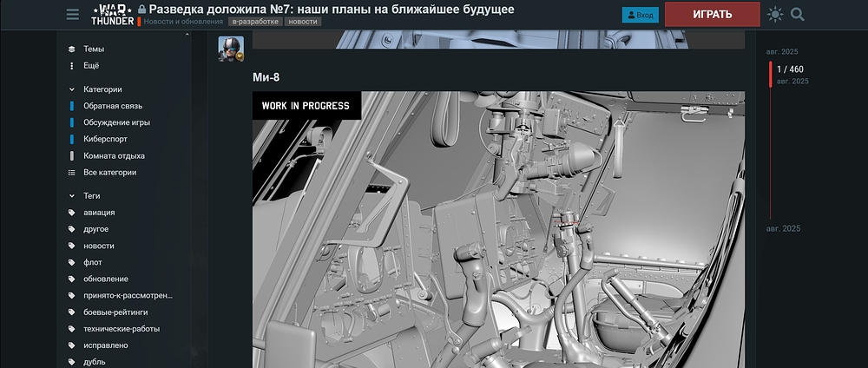This screenshot has height=368, width=868.
Task: Click the red timeline scroller handle
Action: pos(771,74)
